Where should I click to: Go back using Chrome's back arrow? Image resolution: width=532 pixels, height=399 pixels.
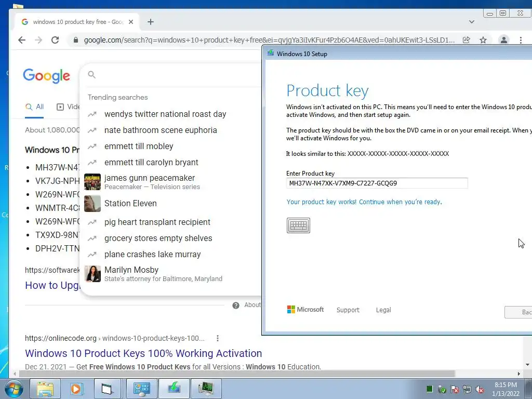point(22,40)
